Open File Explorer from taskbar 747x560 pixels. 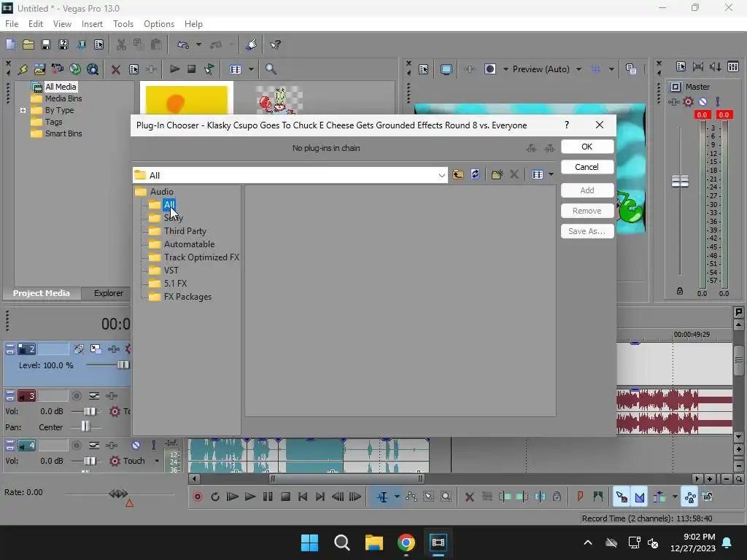[374, 542]
